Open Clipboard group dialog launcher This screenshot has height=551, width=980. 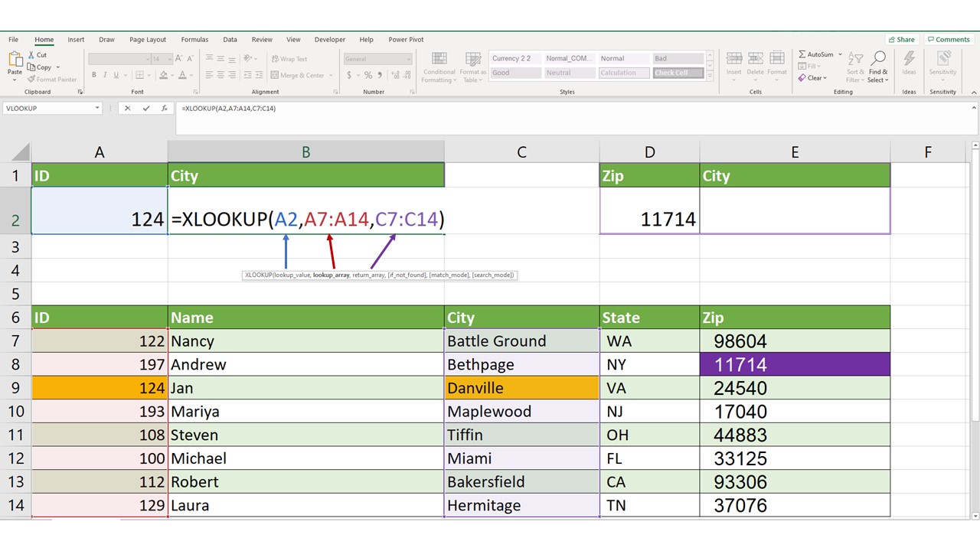[x=80, y=92]
